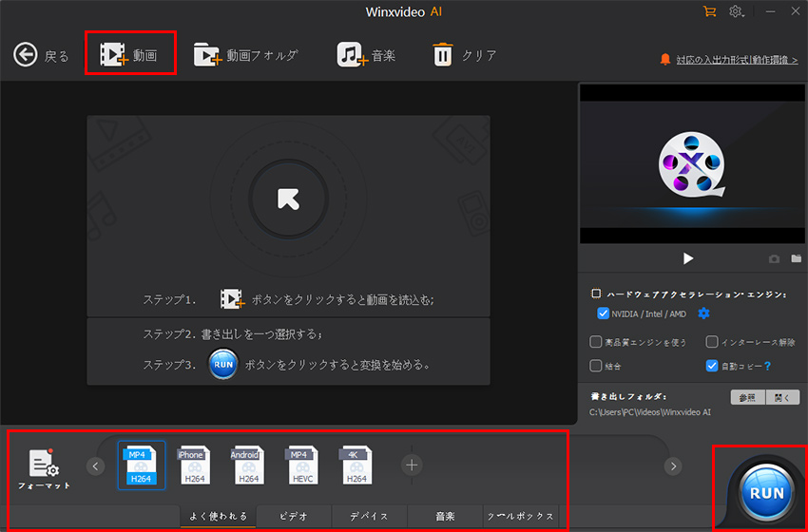Add a video with the 動画 button

(x=129, y=54)
